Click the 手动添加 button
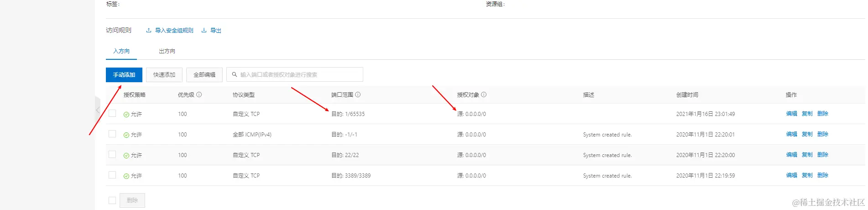Screen dimensions: 868x210 pos(124,75)
